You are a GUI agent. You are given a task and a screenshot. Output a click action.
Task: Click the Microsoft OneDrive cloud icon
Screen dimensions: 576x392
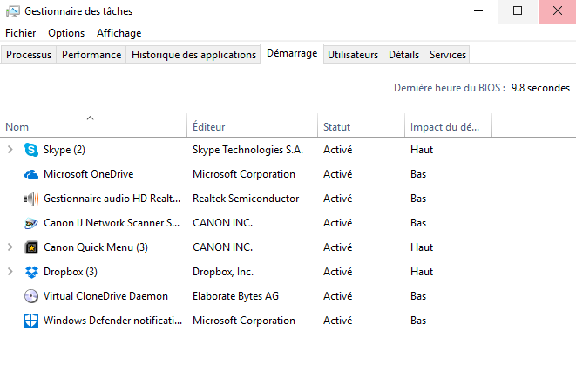pos(31,174)
